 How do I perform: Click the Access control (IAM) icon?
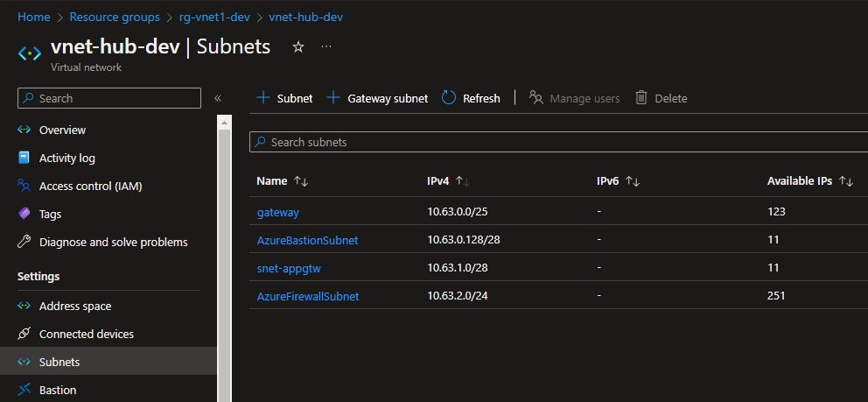tap(24, 186)
